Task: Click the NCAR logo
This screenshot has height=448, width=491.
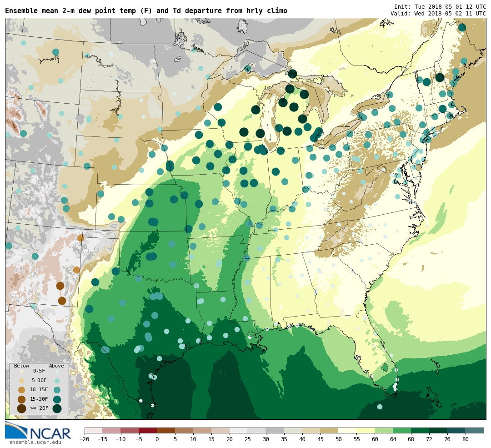Action: coord(38,431)
